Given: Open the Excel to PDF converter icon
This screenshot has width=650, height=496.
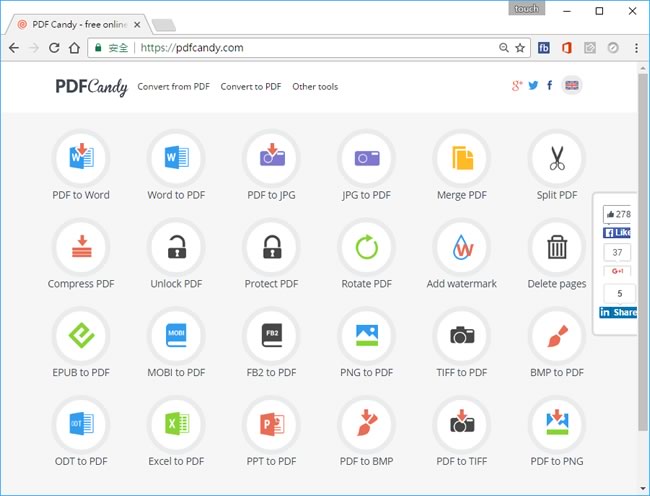Looking at the screenshot, I should click(176, 424).
